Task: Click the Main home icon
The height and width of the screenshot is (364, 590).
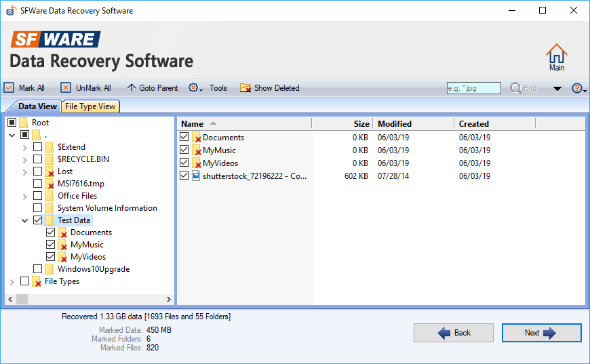Action: pos(556,54)
